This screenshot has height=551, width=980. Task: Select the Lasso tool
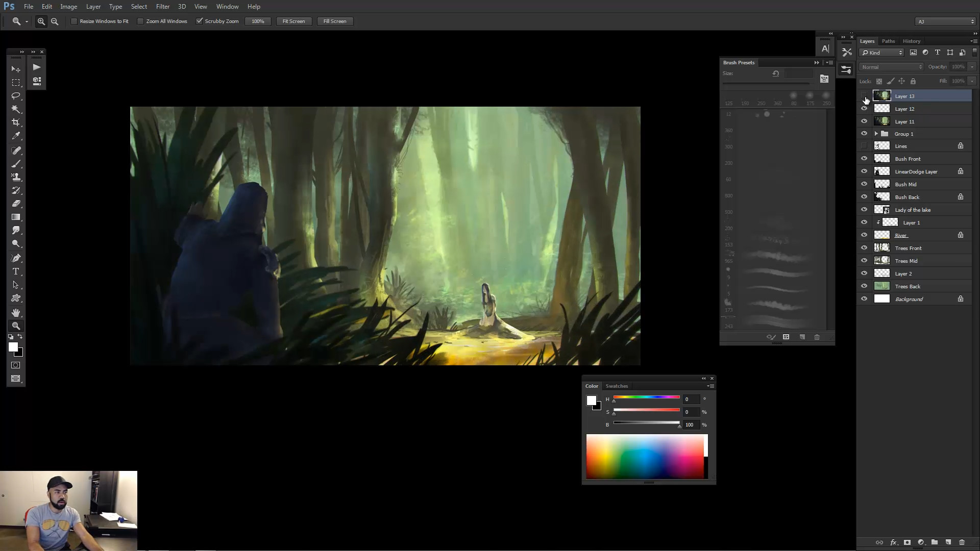[16, 96]
